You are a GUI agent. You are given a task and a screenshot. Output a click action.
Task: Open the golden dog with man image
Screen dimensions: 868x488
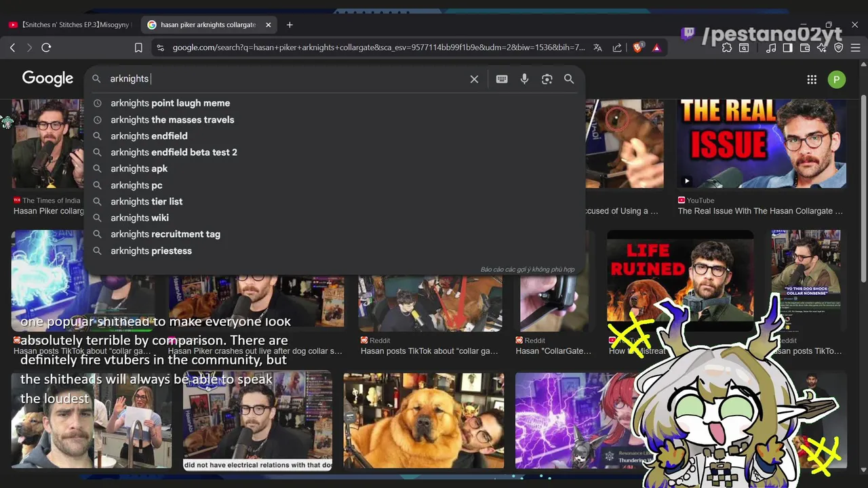click(424, 420)
